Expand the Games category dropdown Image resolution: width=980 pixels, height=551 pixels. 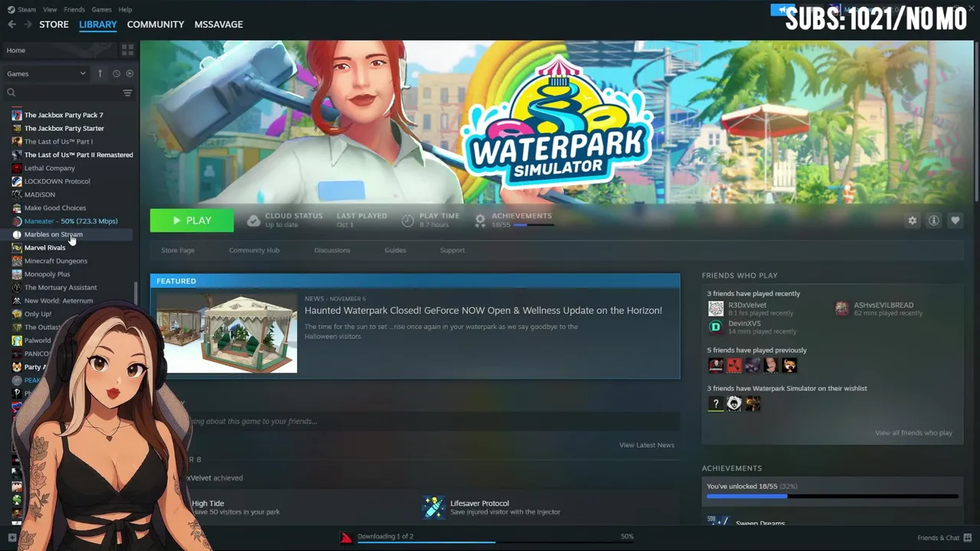[x=47, y=73]
